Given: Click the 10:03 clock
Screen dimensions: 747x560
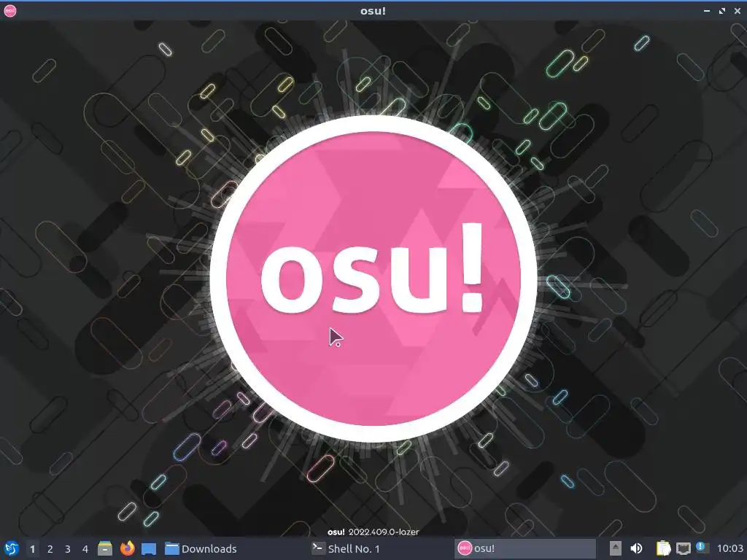Looking at the screenshot, I should pyautogui.click(x=729, y=548).
